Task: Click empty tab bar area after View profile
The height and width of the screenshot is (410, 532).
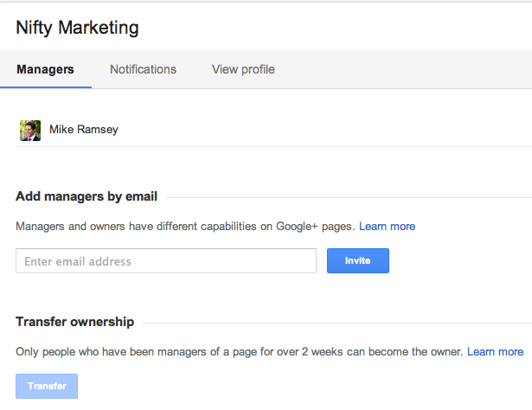Action: [x=407, y=69]
